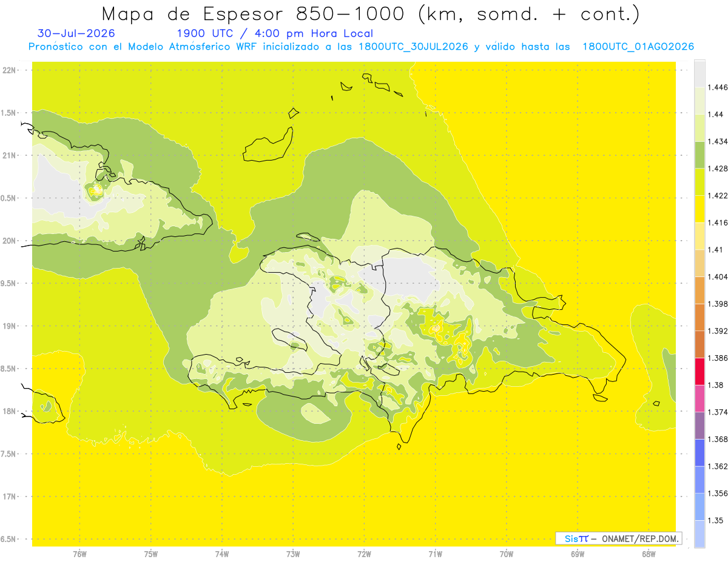Click the '73W' longitude label
The height and width of the screenshot is (562, 728).
pyautogui.click(x=293, y=554)
